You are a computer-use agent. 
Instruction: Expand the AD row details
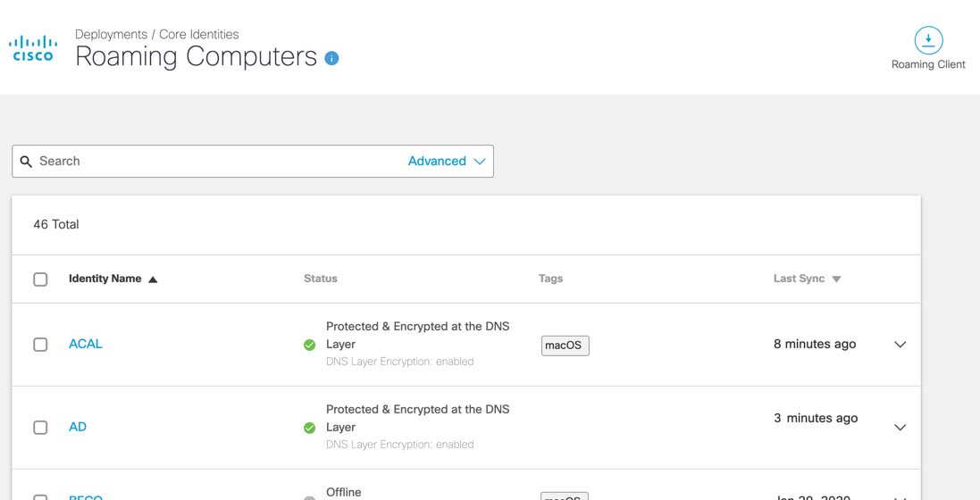900,428
